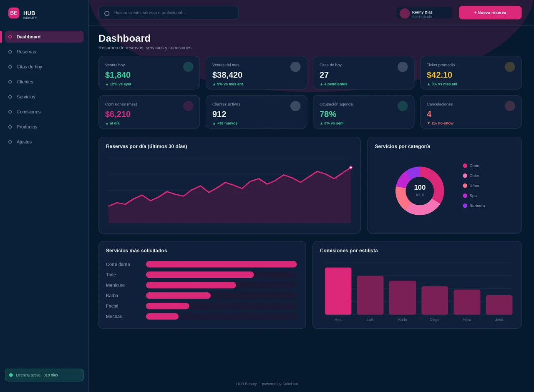This screenshot has width=534, height=392.
Task: Click the round icon on Cancelaciones card
Action: (510, 106)
